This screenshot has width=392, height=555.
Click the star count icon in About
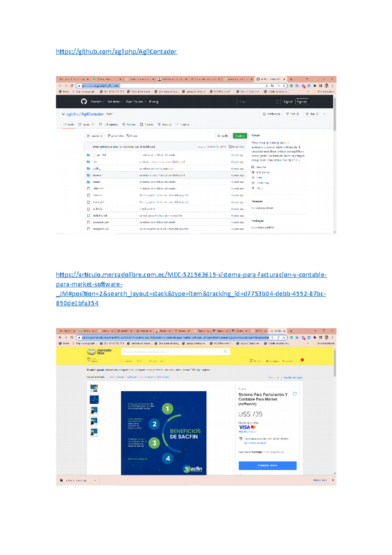253,178
